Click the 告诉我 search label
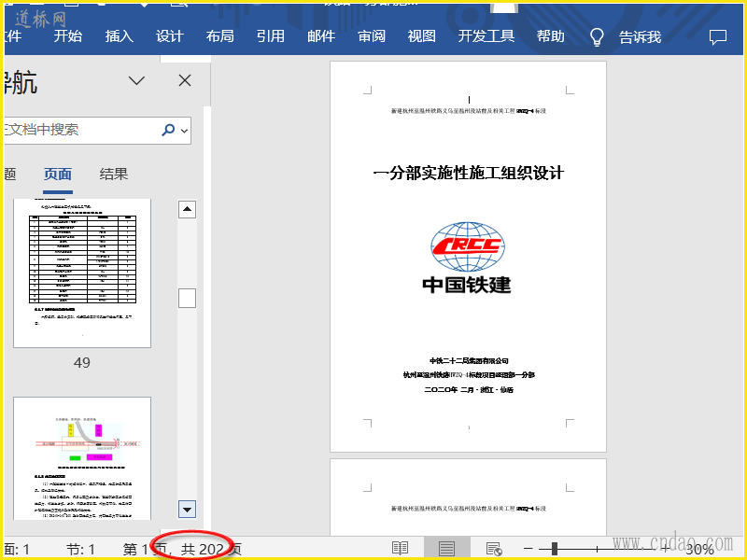The width and height of the screenshot is (747, 560). coord(640,36)
